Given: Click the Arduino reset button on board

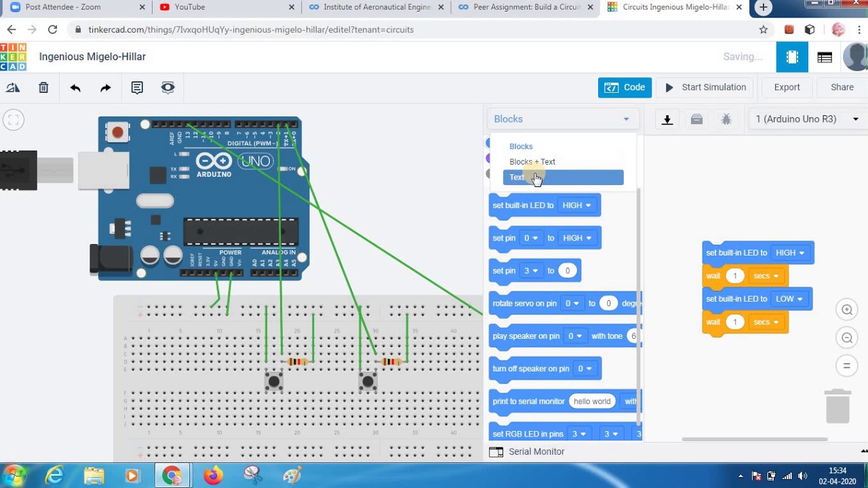Looking at the screenshot, I should (x=118, y=132).
